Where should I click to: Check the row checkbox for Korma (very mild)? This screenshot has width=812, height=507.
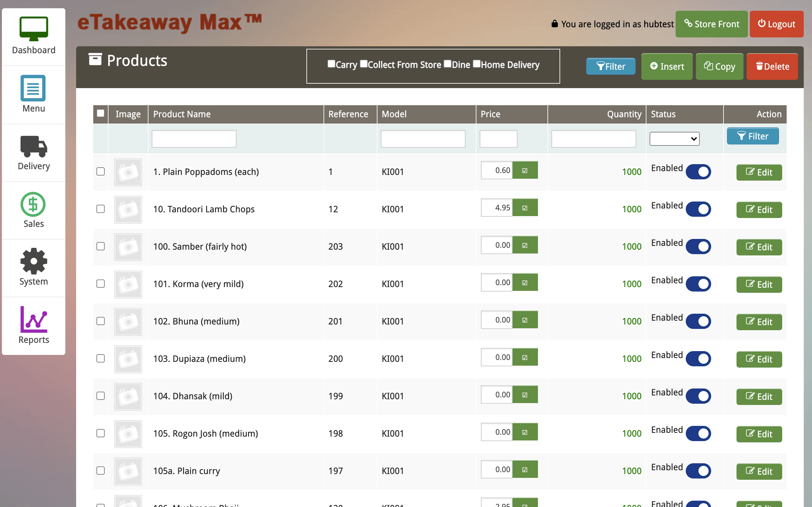(x=100, y=284)
